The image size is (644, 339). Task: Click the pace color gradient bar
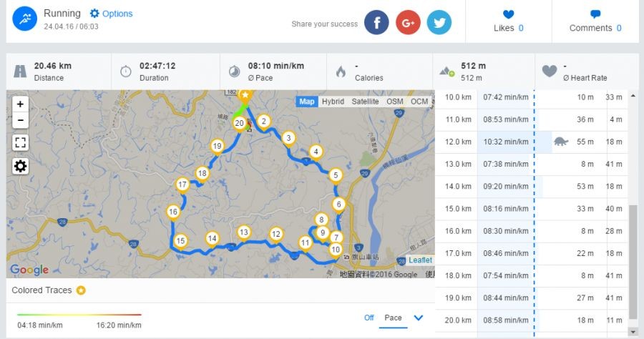(79, 315)
